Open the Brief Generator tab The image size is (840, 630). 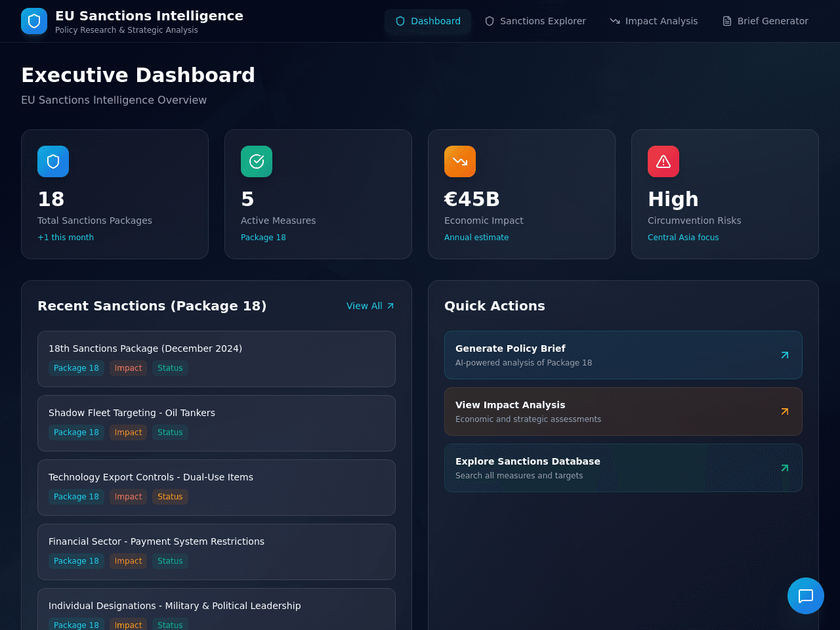pos(765,21)
